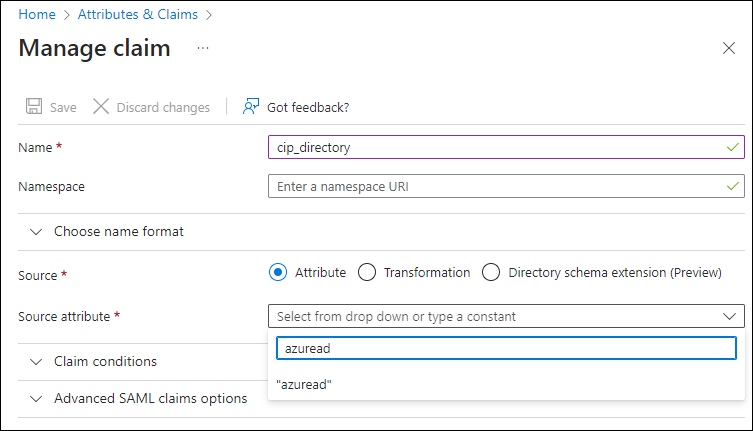Click the Name text field

click(x=495, y=147)
